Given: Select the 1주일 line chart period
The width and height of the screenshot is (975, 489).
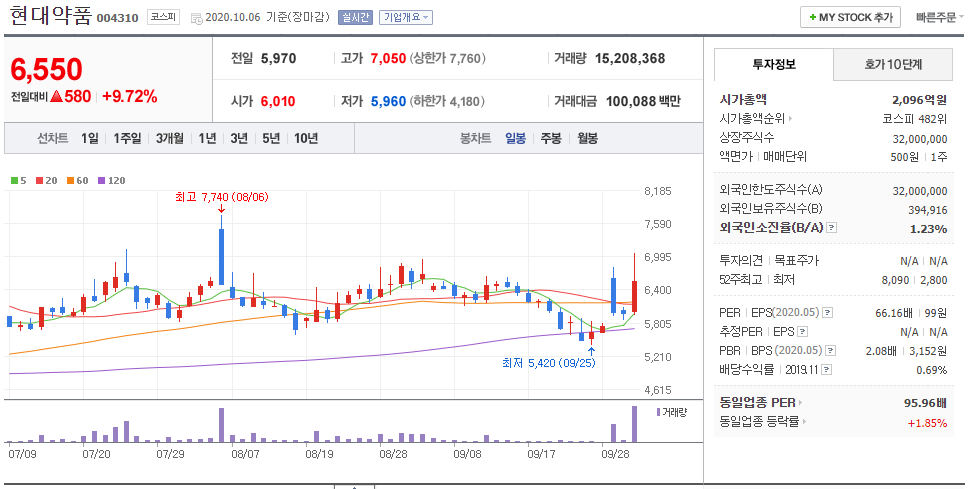Looking at the screenshot, I should pos(127,138).
